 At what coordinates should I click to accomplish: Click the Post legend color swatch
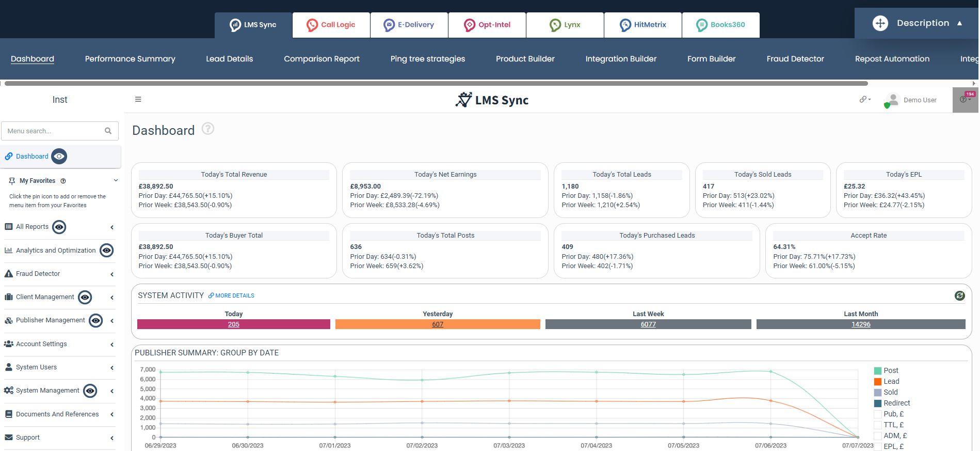tap(877, 370)
